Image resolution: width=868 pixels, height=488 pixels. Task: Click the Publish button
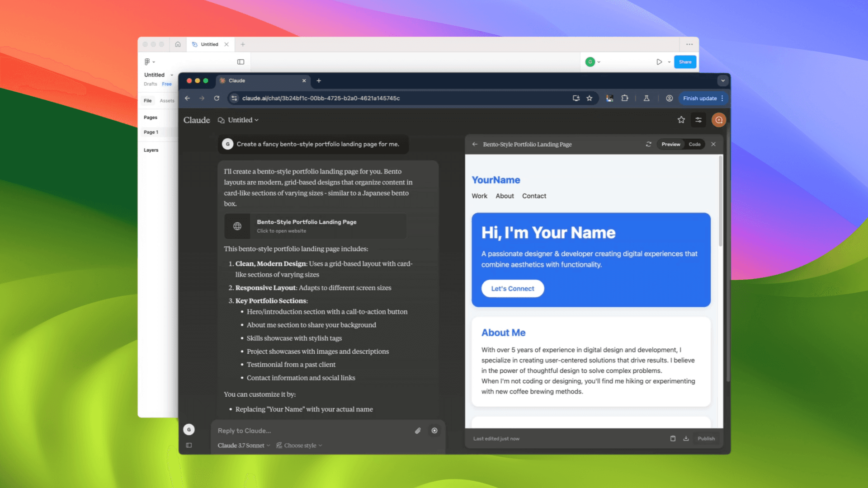[706, 438]
